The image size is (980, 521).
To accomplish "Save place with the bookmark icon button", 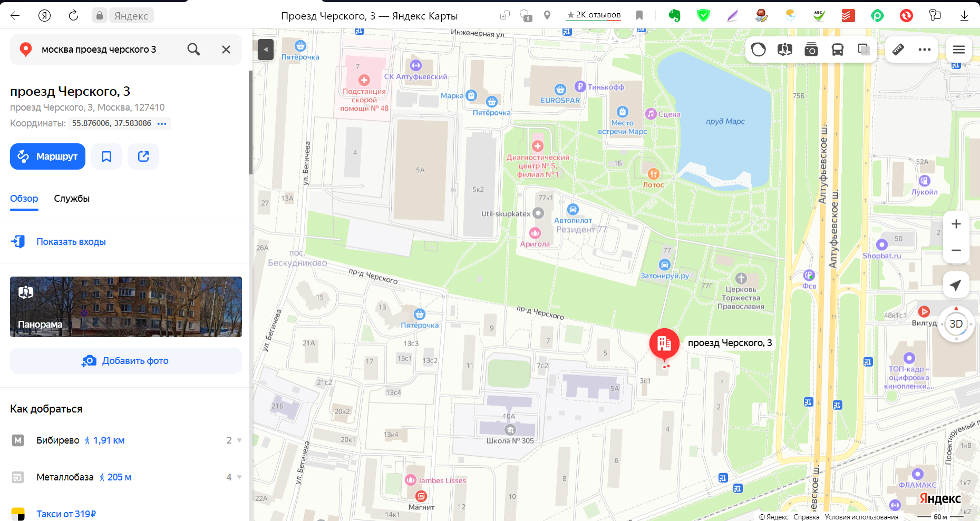I will click(x=106, y=156).
